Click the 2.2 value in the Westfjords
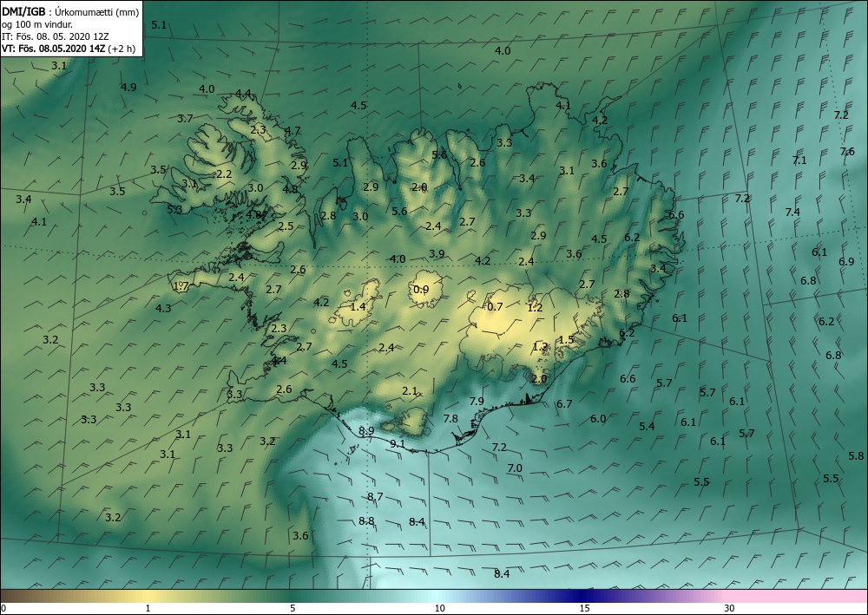868x615 pixels. point(224,173)
